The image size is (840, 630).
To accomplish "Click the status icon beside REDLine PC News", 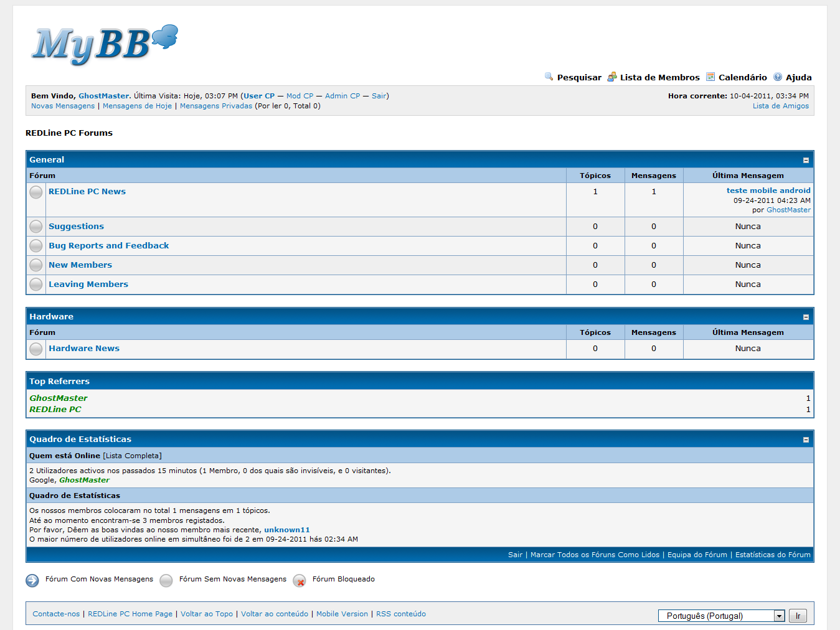I will pyautogui.click(x=36, y=192).
